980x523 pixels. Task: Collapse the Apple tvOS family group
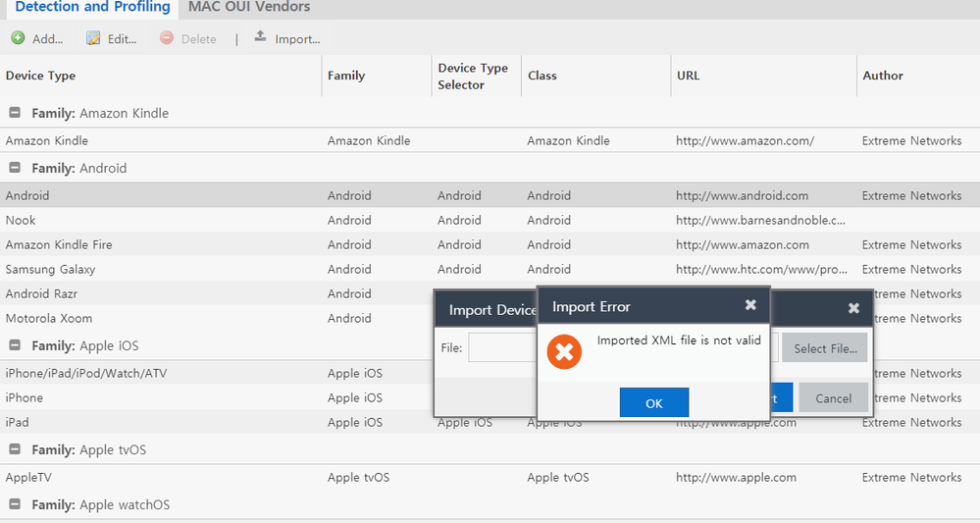[x=15, y=449]
